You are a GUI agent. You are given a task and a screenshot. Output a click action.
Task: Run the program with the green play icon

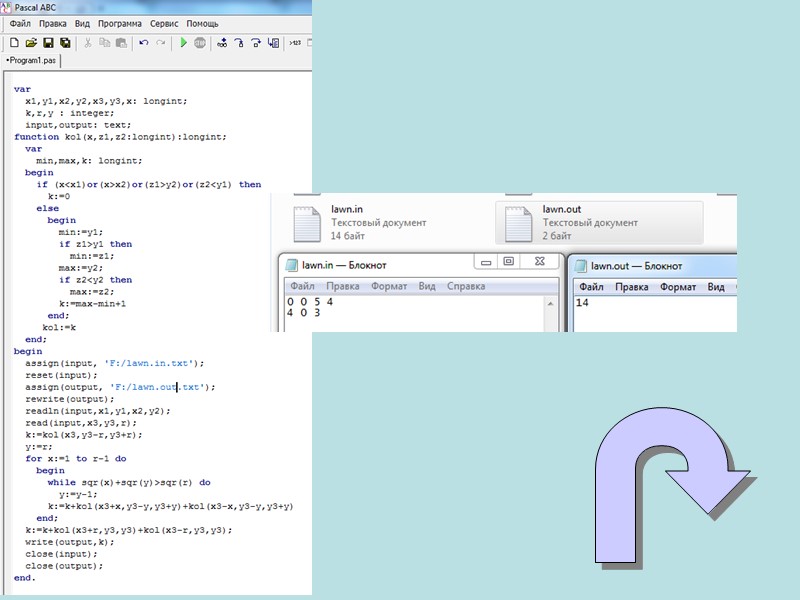[183, 43]
